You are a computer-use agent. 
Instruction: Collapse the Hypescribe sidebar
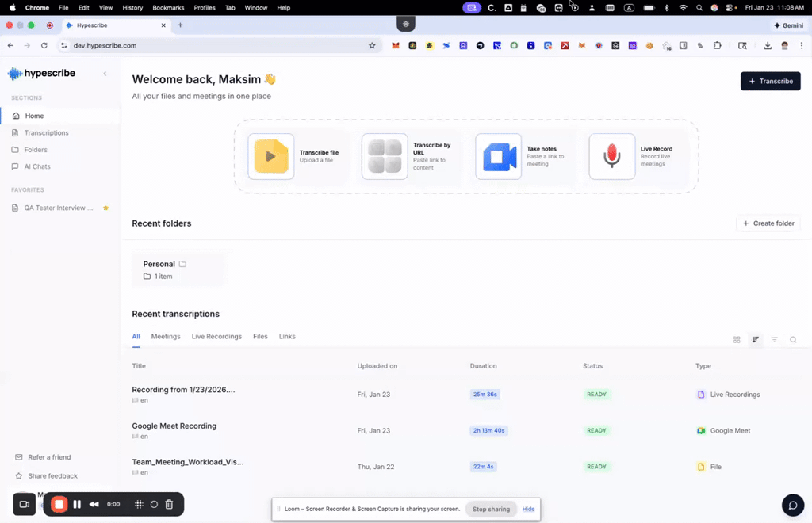pos(105,74)
